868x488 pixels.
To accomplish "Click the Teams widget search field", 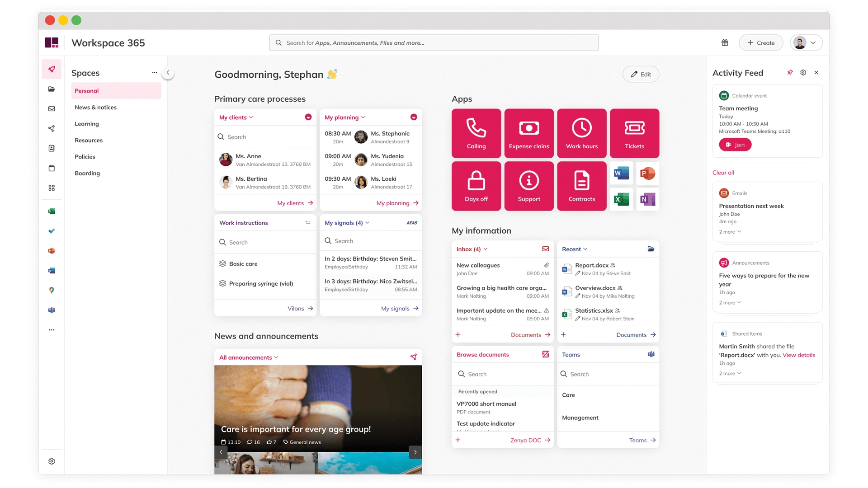I will [608, 374].
